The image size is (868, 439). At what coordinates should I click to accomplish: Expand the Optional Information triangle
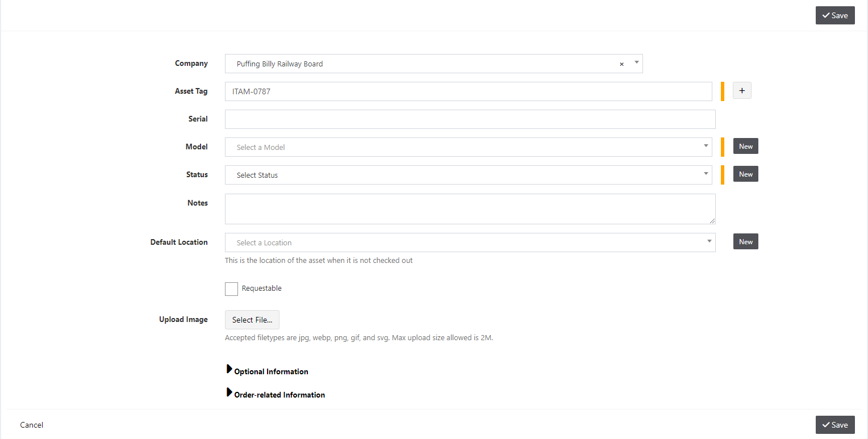[229, 370]
